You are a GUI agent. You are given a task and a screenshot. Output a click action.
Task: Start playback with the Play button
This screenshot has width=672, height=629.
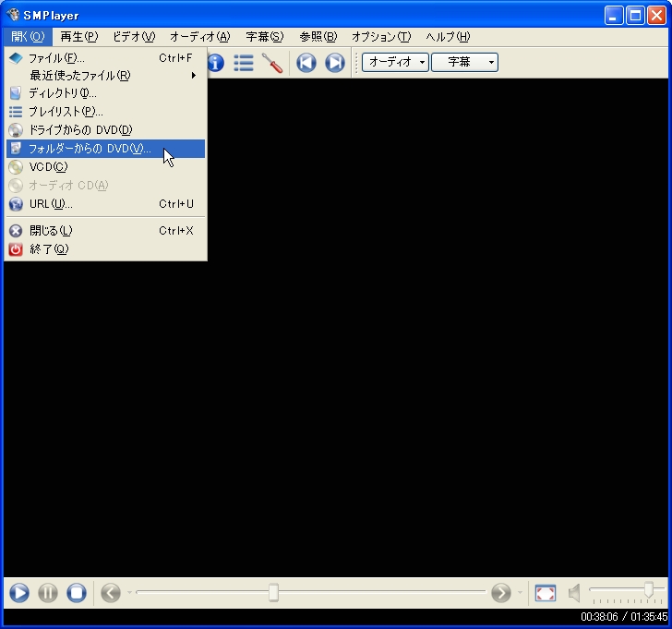[x=19, y=593]
